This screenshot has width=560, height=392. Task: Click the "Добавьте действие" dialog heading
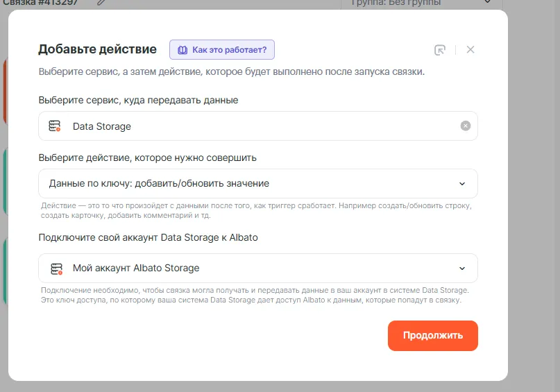tap(97, 49)
